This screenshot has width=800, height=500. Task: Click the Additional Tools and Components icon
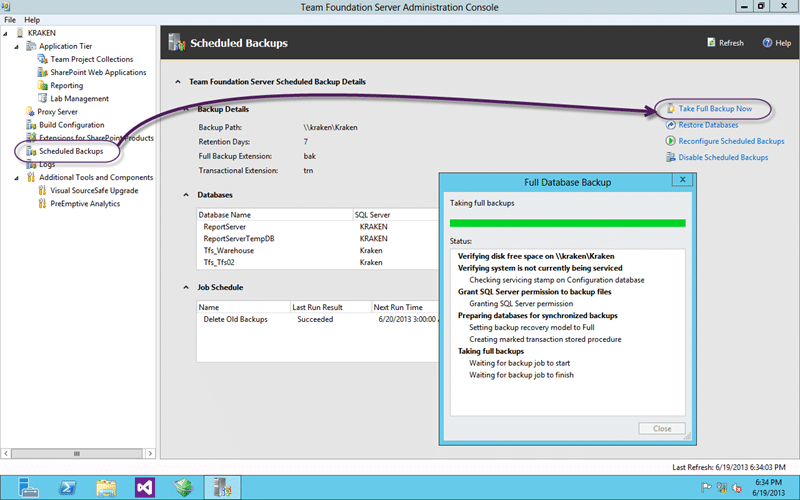point(31,178)
